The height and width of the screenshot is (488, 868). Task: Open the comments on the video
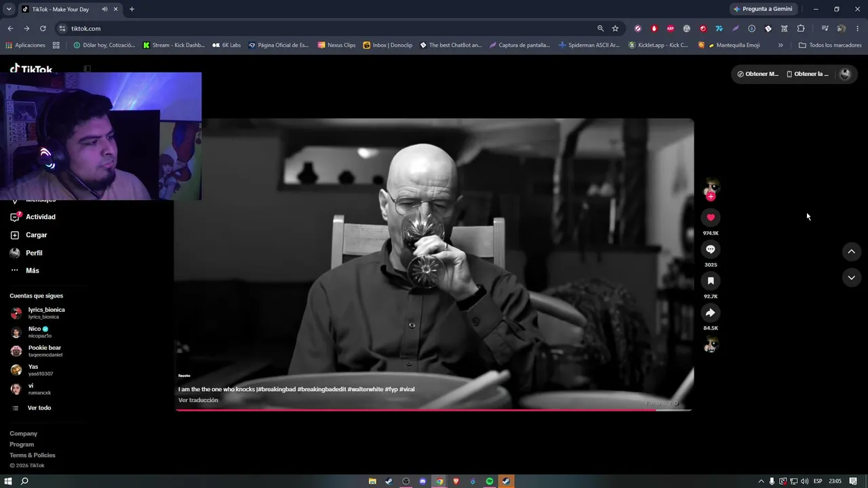pos(711,249)
